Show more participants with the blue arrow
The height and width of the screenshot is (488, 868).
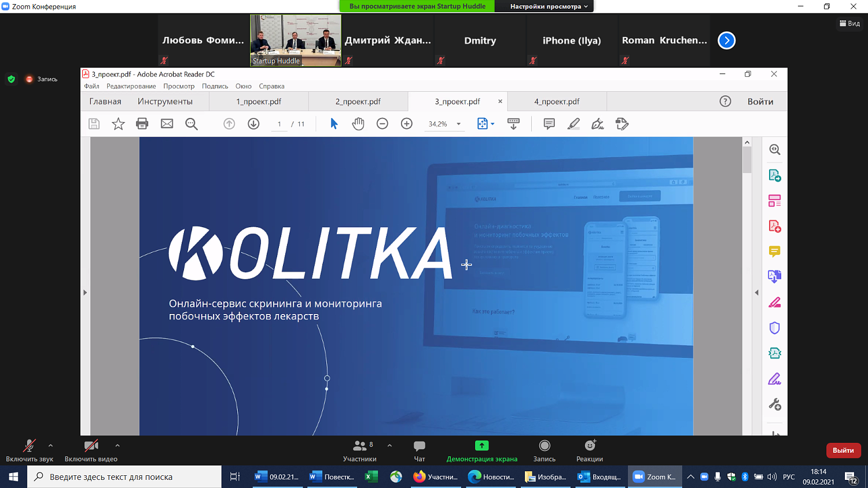click(726, 40)
